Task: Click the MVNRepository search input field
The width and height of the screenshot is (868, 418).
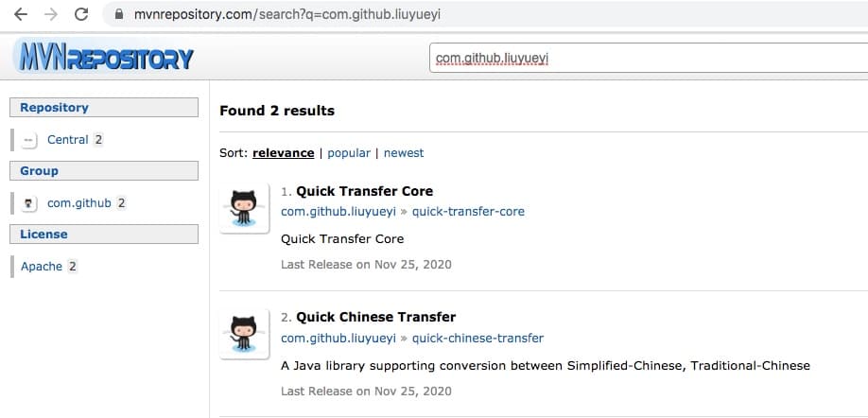Action: point(649,58)
